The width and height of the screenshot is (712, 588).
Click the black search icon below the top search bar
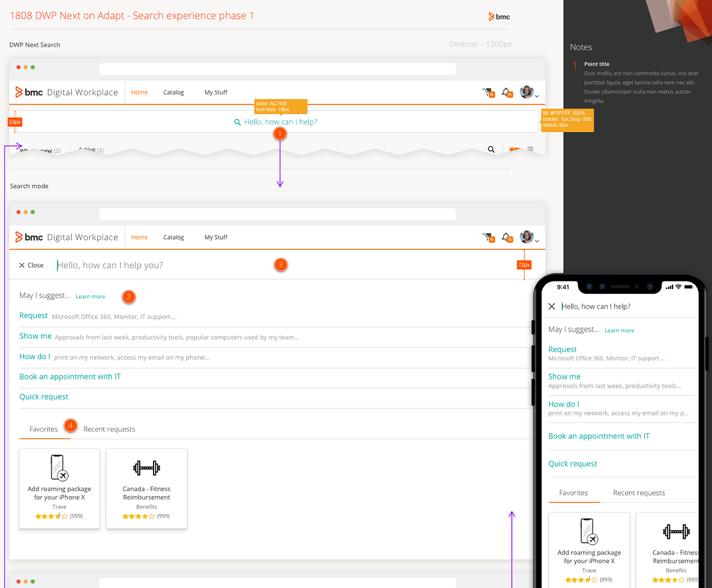point(491,149)
